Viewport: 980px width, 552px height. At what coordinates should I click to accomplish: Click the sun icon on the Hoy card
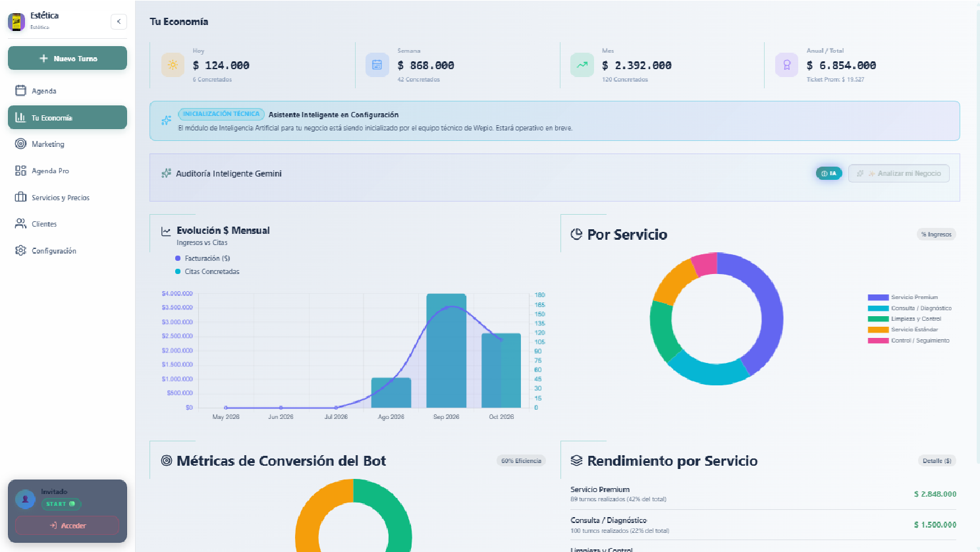[x=173, y=65]
